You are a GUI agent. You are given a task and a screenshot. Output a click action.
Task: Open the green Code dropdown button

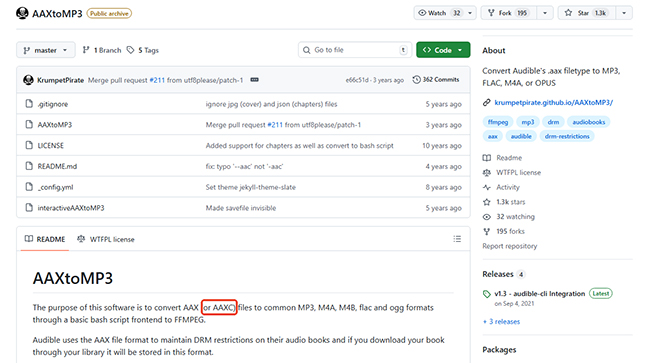443,50
